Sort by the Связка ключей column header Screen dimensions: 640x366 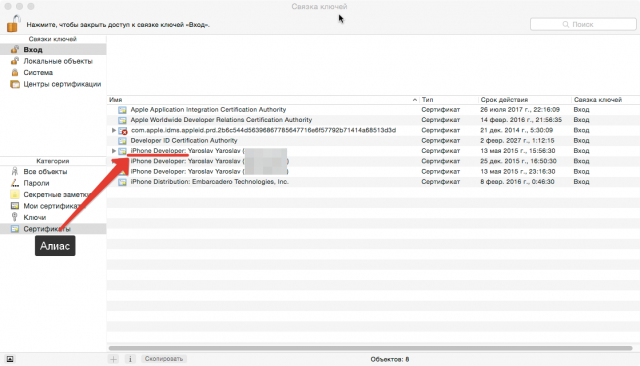point(605,100)
